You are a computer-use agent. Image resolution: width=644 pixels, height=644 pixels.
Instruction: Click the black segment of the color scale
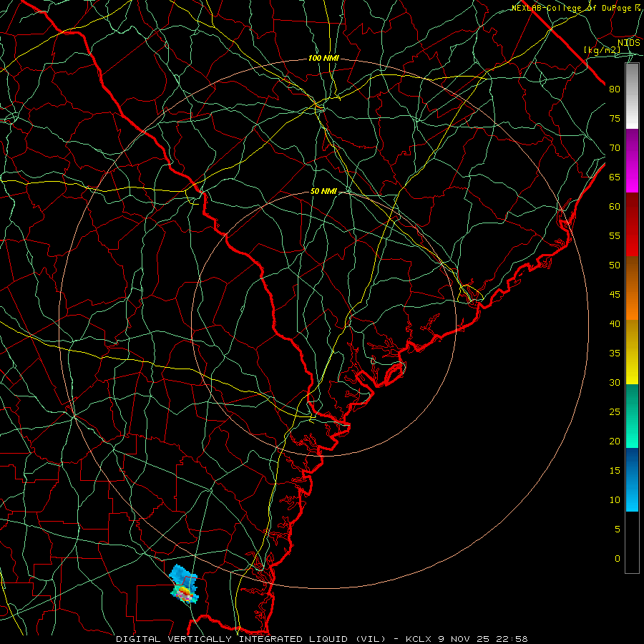(x=632, y=542)
